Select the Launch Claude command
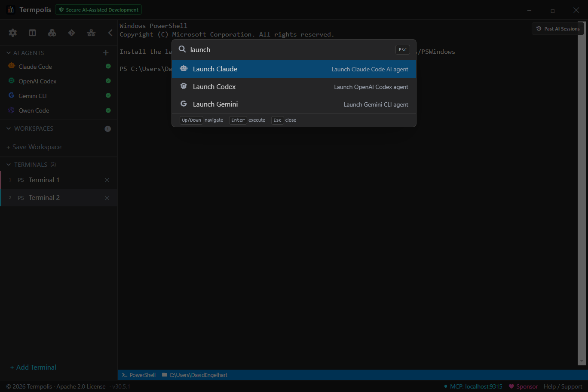 [294, 69]
